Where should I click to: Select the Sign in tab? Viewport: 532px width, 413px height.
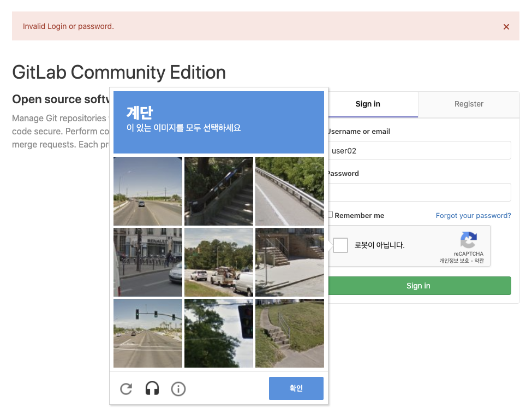point(368,104)
